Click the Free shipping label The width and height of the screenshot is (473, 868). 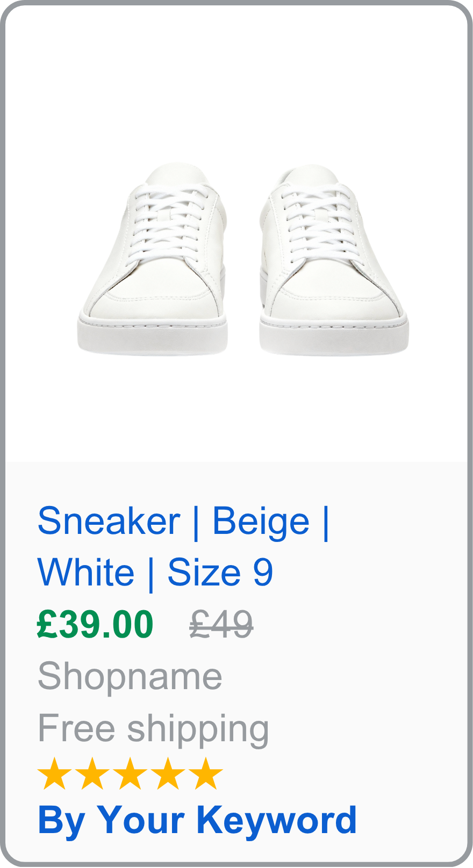click(x=153, y=729)
